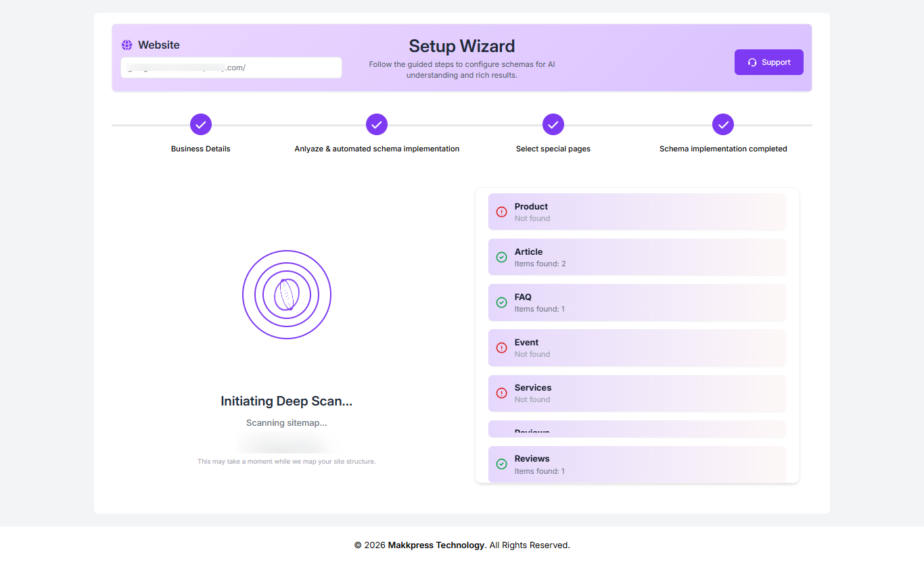Select the FAQ items found card
This screenshot has height=563, width=924.
click(637, 303)
